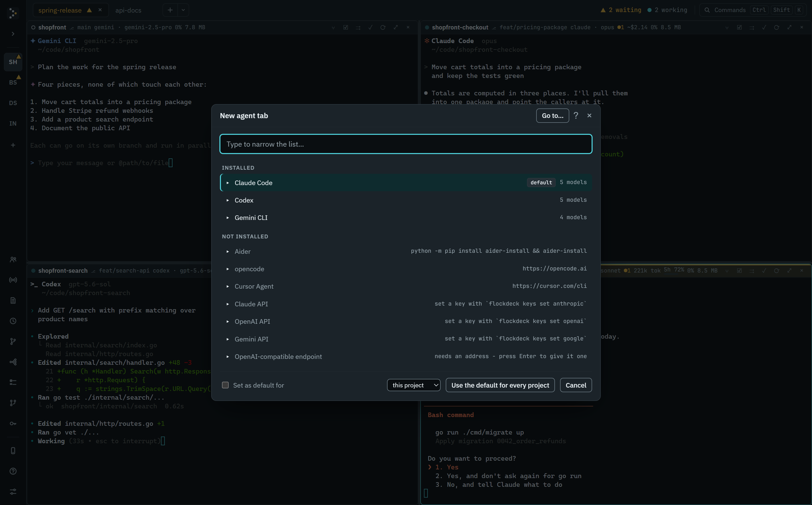812x505 pixels.
Task: Select the OpenAI-compatible endpoint row
Action: (x=406, y=356)
